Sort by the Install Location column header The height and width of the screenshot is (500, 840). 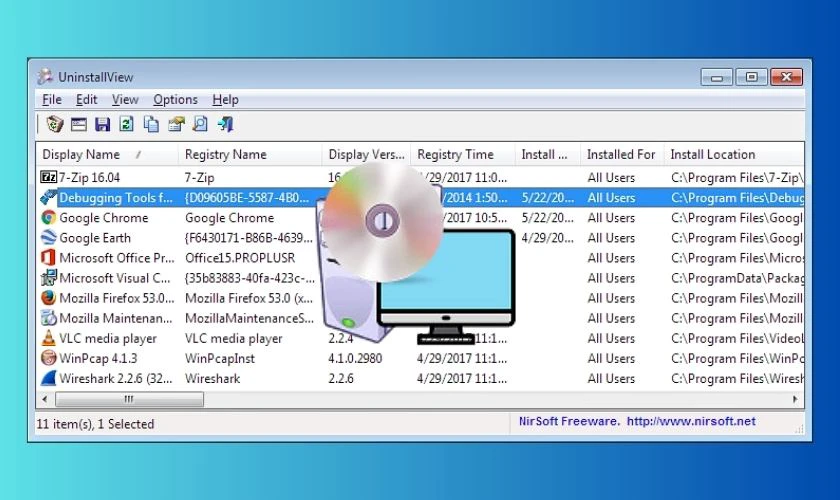[734, 154]
